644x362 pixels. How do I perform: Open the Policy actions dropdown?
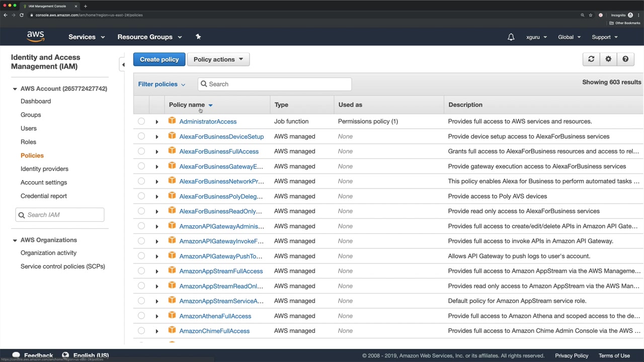pyautogui.click(x=218, y=59)
